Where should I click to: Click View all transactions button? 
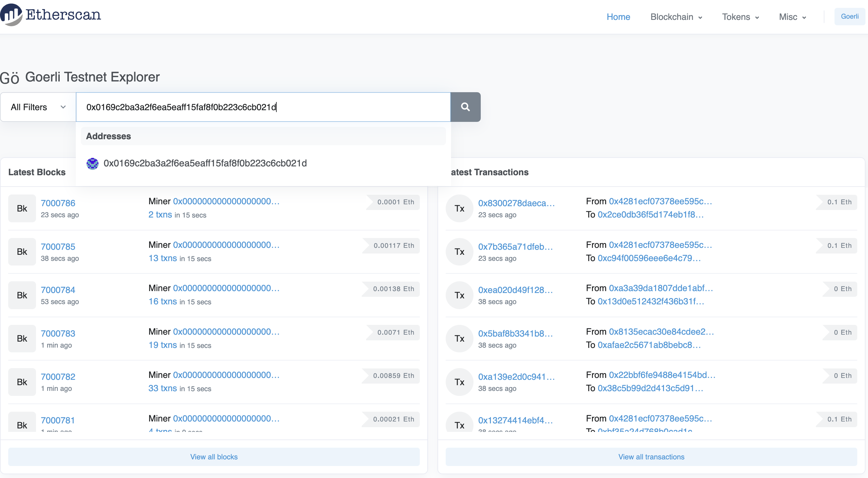(x=651, y=457)
